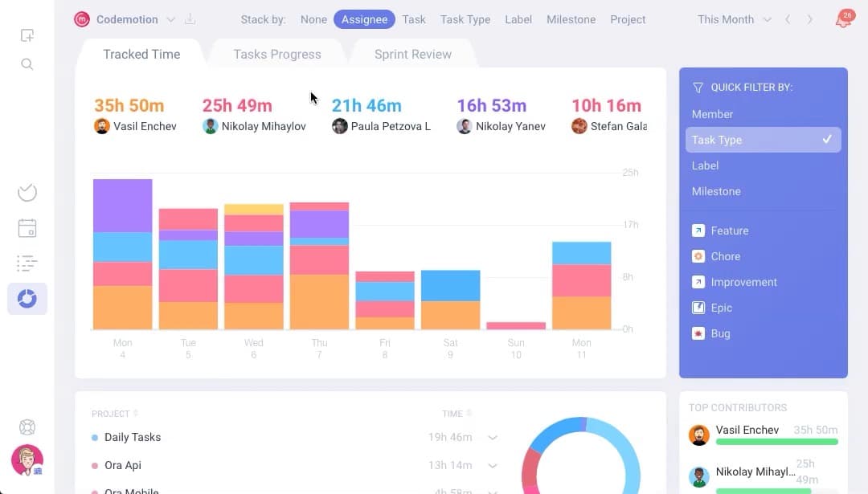The width and height of the screenshot is (868, 494).
Task: Click Vasil Enchev in Top Contributors
Action: 747,430
